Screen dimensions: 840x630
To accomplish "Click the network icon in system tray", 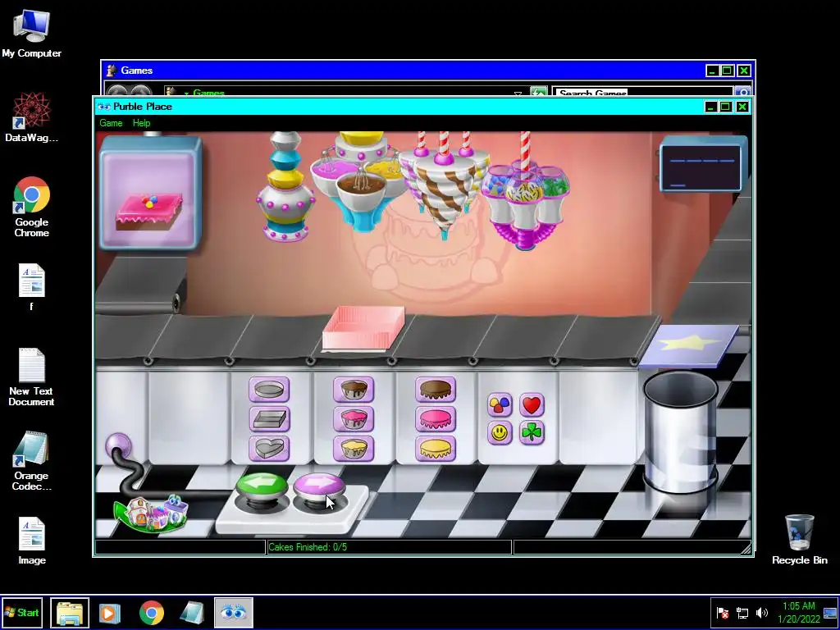I will (x=742, y=612).
